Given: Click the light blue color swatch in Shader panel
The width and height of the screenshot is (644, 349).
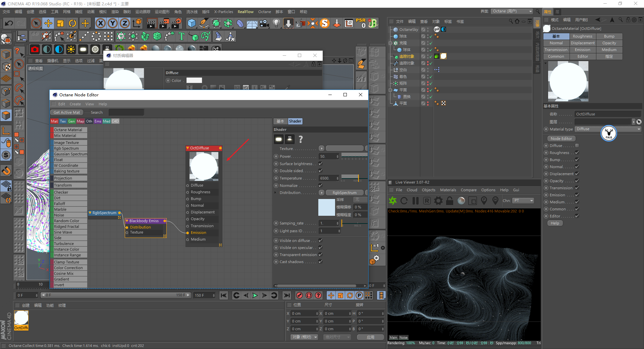Looking at the screenshot, I should [326, 207].
